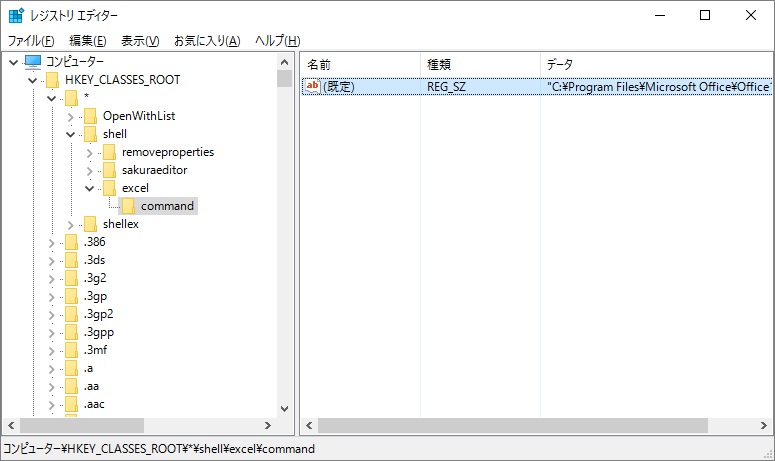Viewport: 775px width, 461px height.
Task: Click the command folder icon
Action: tap(129, 206)
